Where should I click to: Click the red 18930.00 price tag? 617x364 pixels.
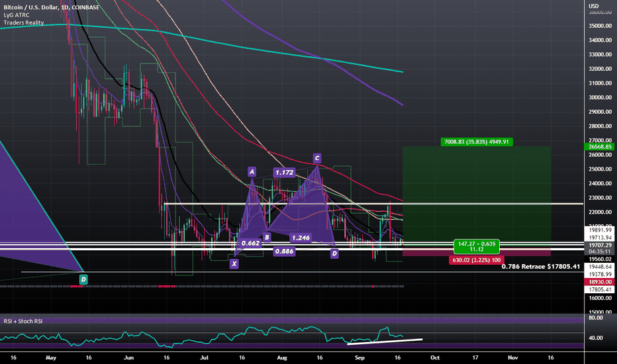point(600,282)
